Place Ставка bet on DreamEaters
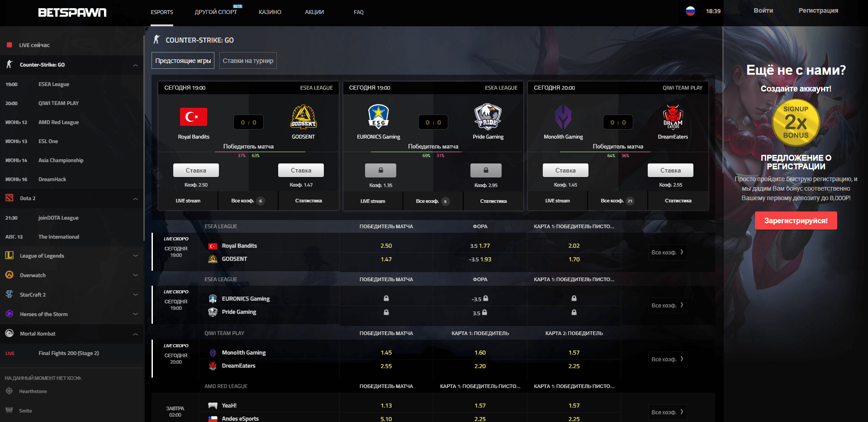Screen dimensions: 868x422 click(670, 170)
